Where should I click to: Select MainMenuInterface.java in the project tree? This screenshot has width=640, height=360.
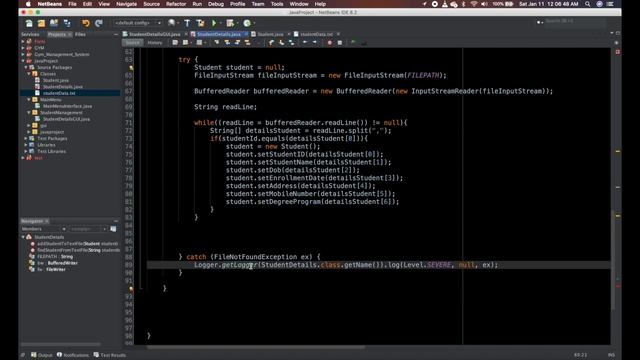click(67, 106)
